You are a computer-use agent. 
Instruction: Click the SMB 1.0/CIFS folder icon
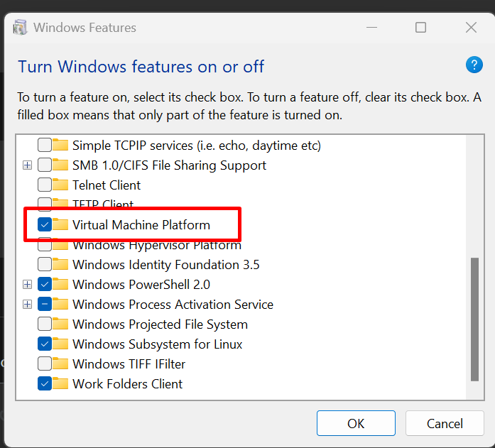[60, 165]
